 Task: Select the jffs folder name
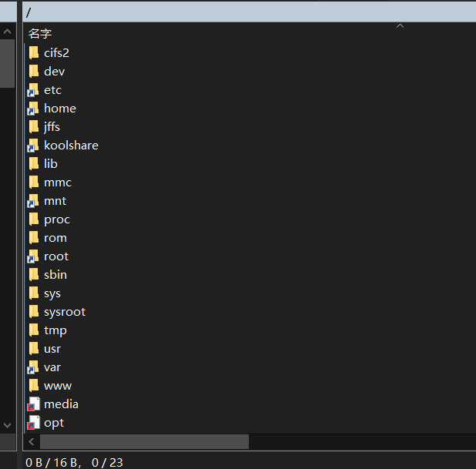tap(52, 127)
